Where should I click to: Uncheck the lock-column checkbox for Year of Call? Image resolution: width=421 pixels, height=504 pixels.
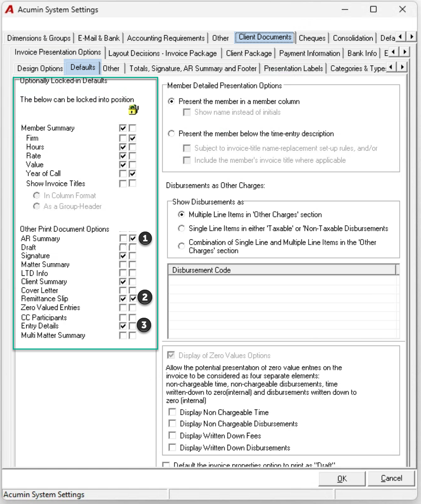pos(132,173)
